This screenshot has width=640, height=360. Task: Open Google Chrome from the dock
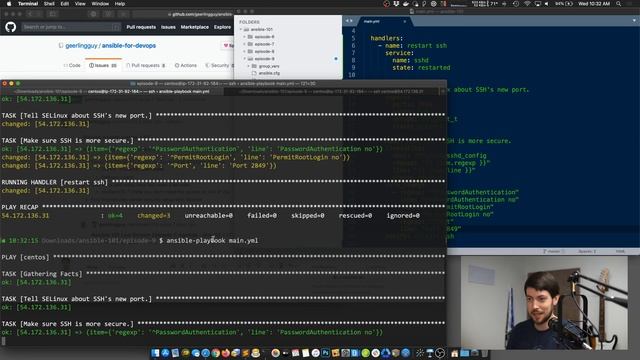(216, 353)
